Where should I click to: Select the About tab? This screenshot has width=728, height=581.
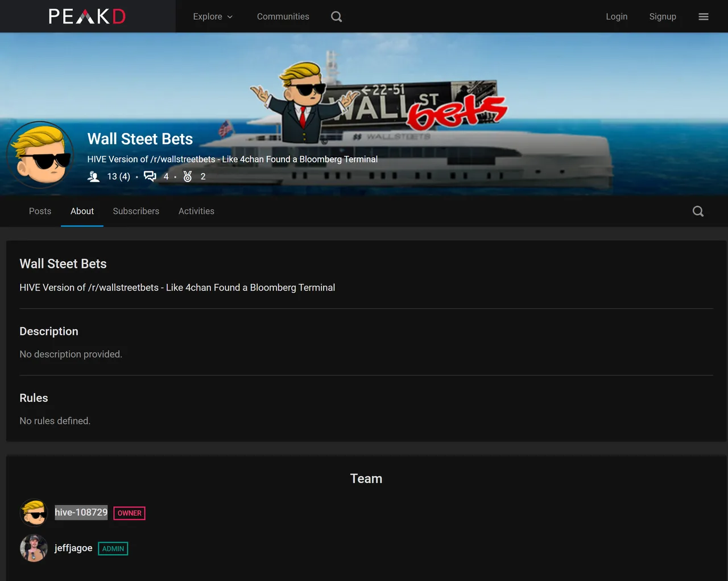(x=82, y=211)
